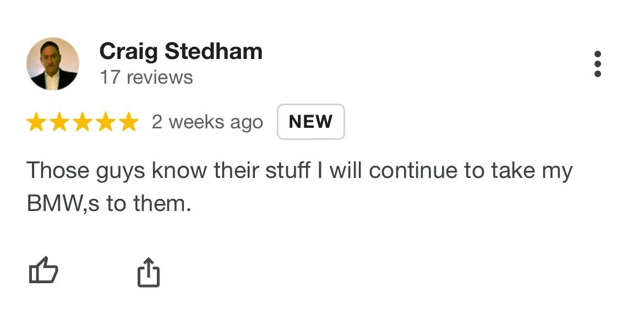Click the 'BMW,s' word in review

[63, 203]
